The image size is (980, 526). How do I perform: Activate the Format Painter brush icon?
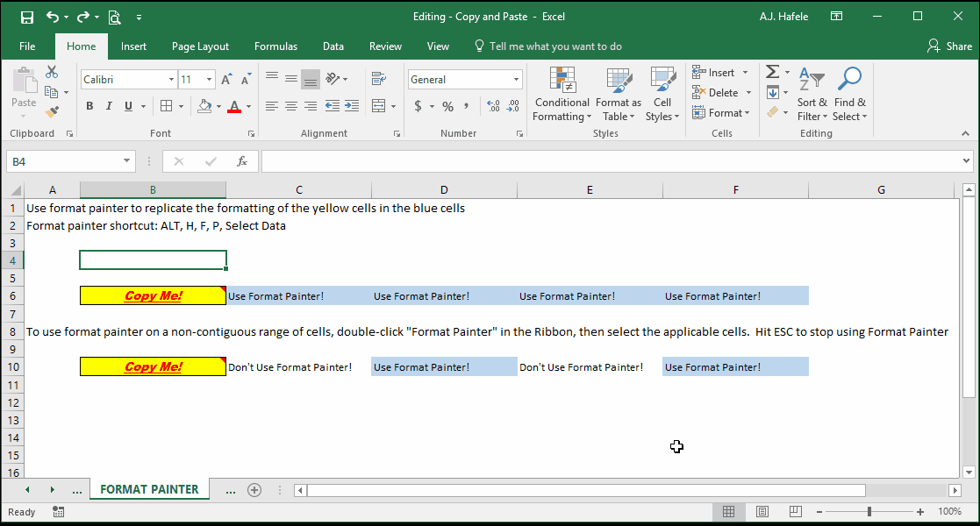tap(52, 112)
